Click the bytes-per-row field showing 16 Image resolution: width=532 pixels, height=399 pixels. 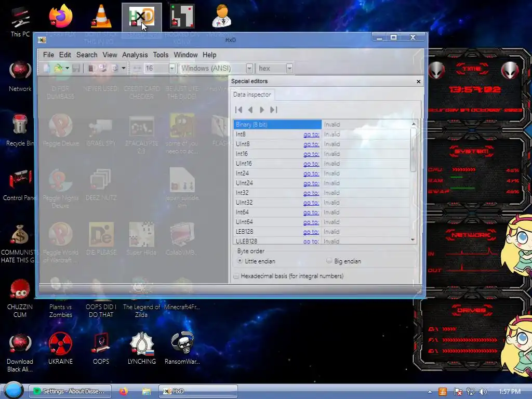[156, 68]
